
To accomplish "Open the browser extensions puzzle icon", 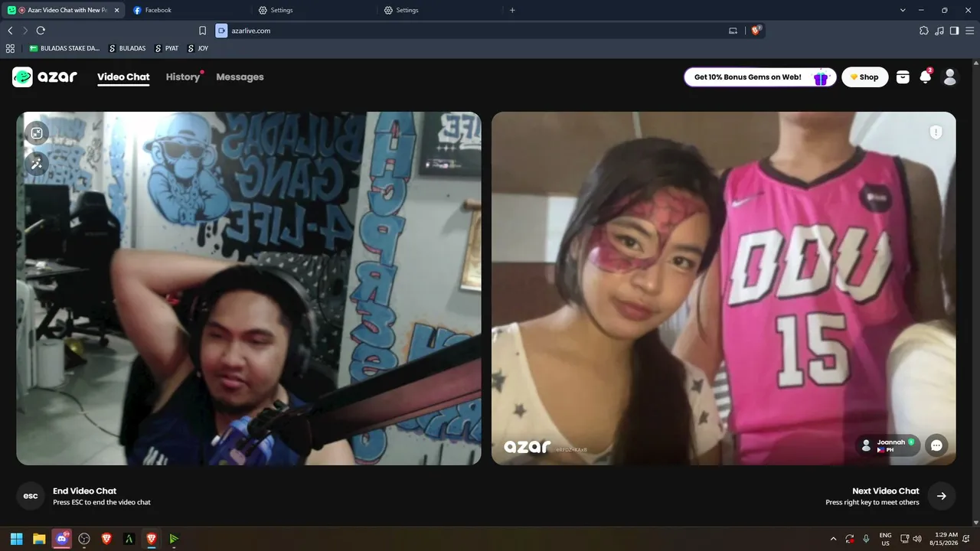I will point(923,31).
